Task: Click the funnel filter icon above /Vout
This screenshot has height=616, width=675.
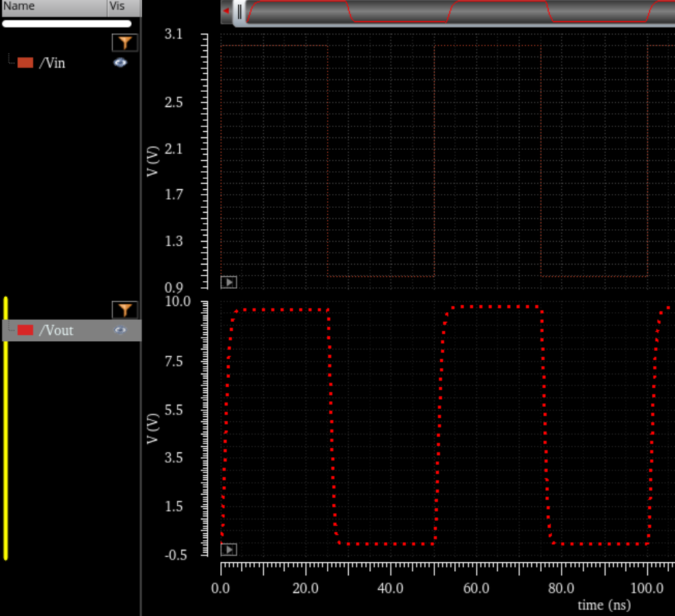Action: click(x=124, y=309)
